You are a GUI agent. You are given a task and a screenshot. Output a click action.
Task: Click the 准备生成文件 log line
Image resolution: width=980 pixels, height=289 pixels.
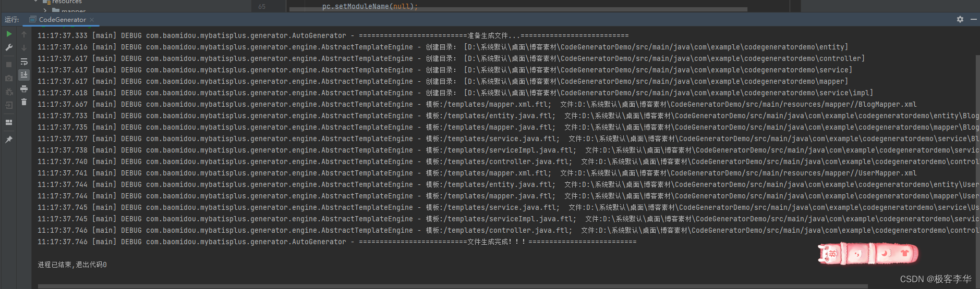click(333, 35)
